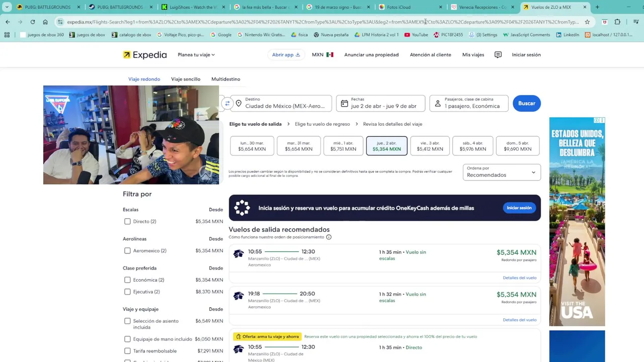
Task: Bookmark this page with the star icon
Action: click(587, 22)
